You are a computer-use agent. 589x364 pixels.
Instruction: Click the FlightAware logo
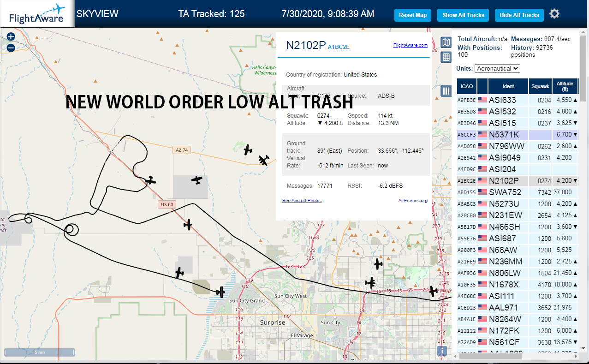[x=37, y=14]
